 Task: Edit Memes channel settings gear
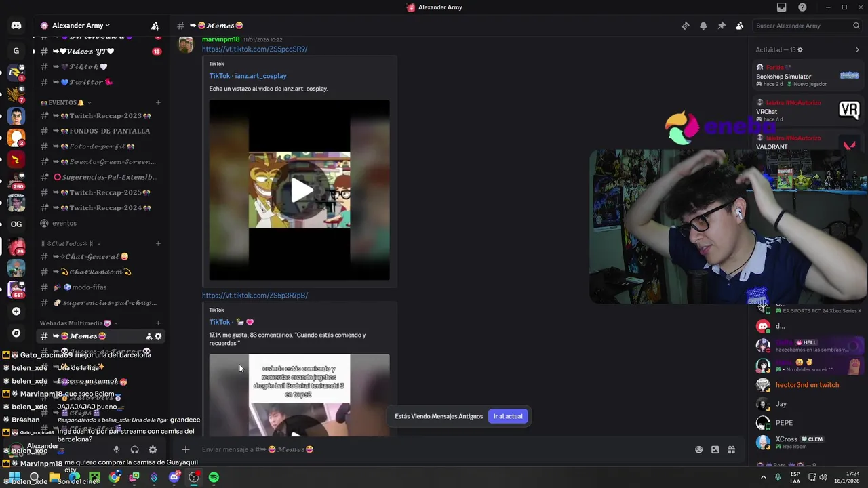pos(159,336)
